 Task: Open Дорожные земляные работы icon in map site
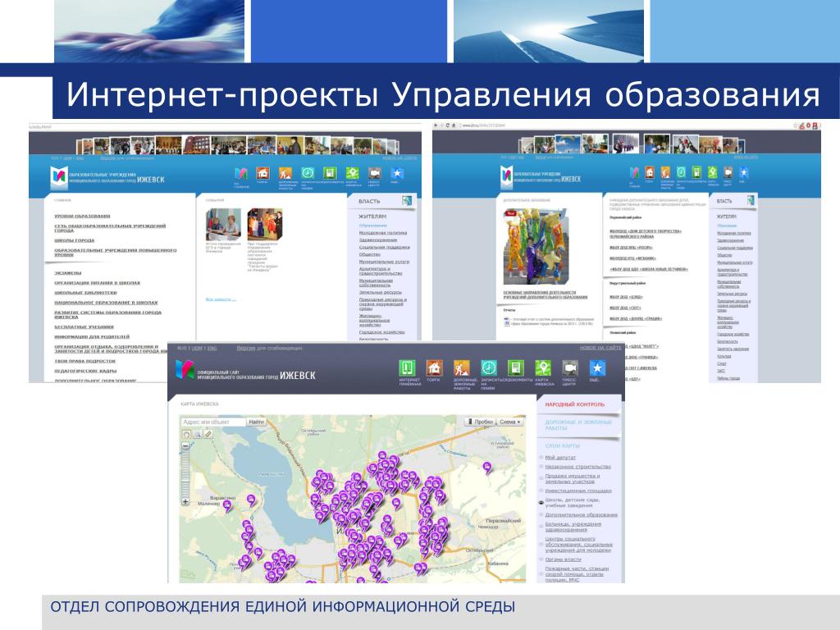[x=461, y=368]
